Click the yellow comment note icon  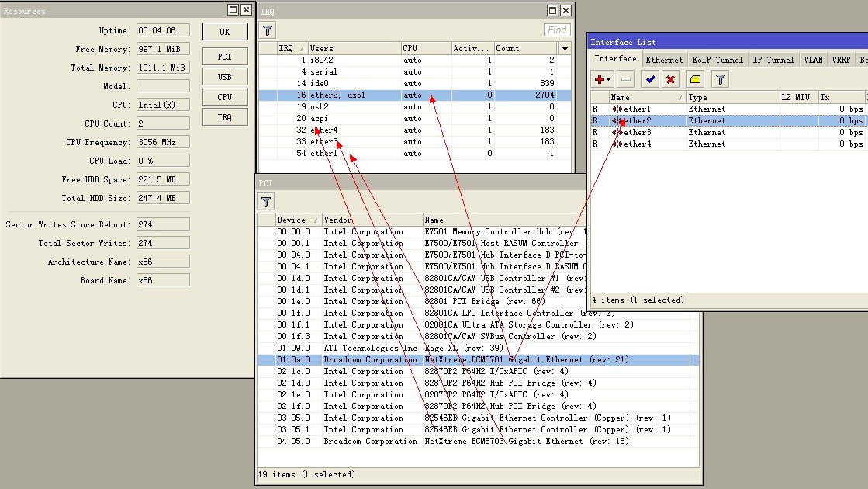click(695, 79)
